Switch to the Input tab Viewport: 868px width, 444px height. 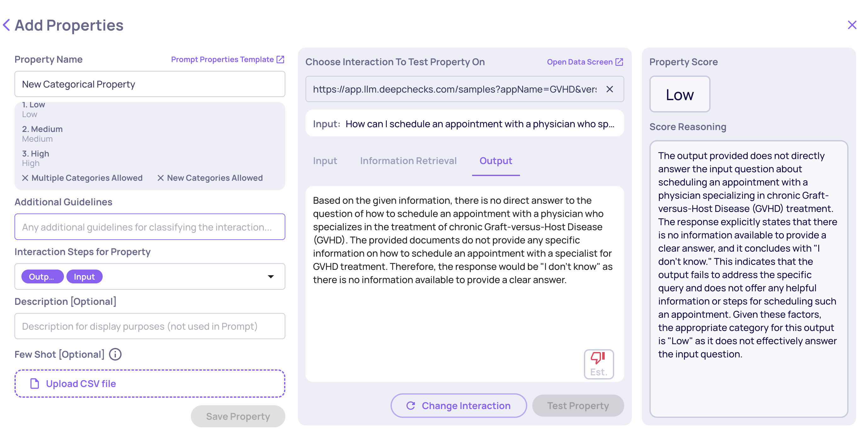pos(324,161)
